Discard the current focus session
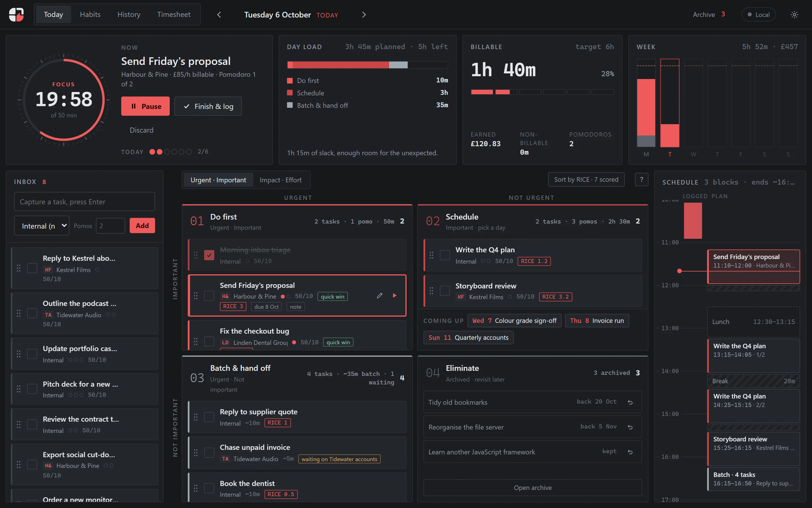The width and height of the screenshot is (812, 508). point(142,130)
